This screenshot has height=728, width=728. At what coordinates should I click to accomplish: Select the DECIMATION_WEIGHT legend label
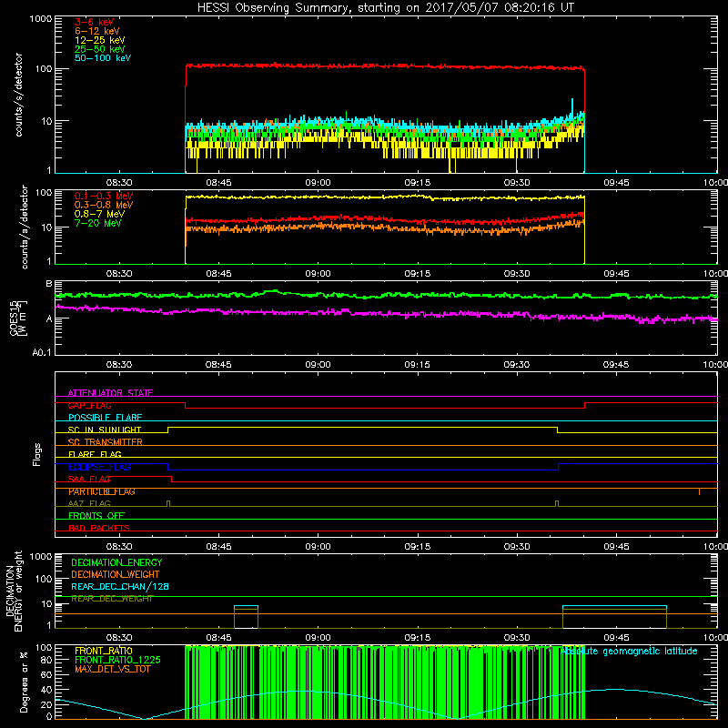[116, 574]
